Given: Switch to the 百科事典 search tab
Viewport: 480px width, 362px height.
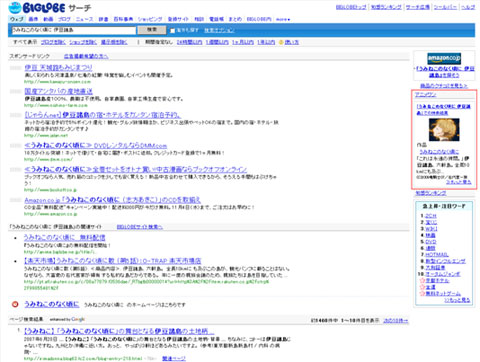Looking at the screenshot, I should (x=123, y=19).
